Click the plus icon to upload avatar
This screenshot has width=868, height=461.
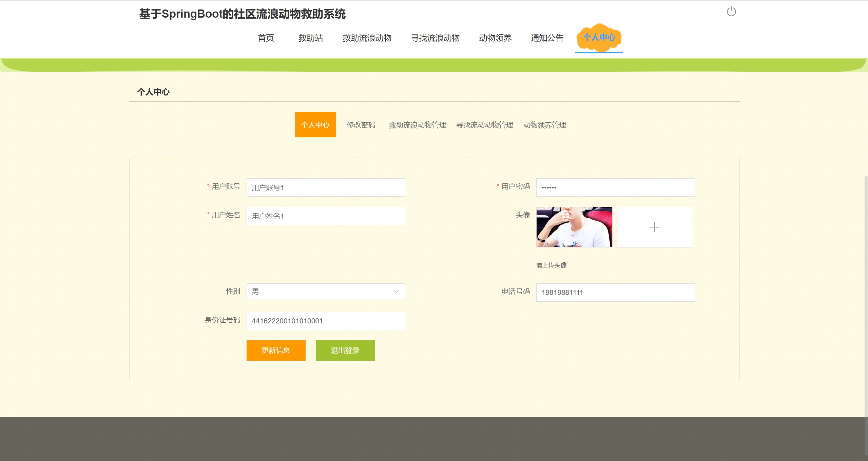click(x=654, y=227)
